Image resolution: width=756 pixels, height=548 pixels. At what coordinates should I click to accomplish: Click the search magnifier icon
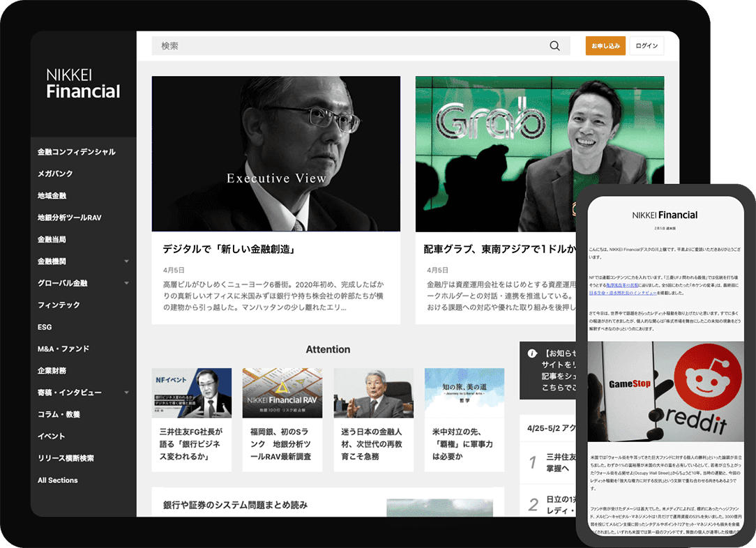click(x=554, y=46)
